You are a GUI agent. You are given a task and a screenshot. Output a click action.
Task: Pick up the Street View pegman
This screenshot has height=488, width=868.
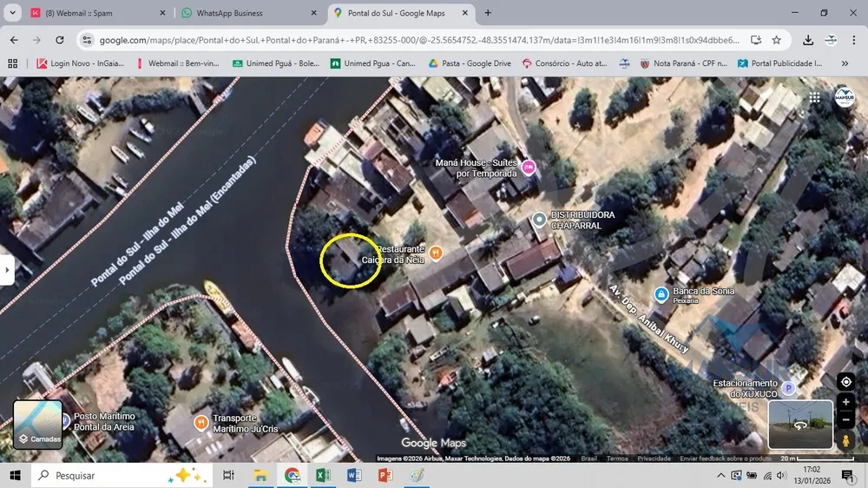[x=845, y=440]
